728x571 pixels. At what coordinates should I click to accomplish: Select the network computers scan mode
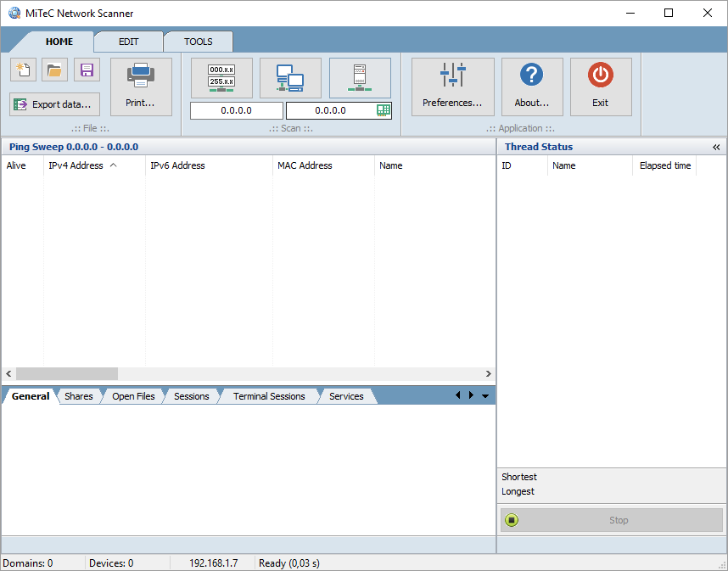tap(290, 77)
